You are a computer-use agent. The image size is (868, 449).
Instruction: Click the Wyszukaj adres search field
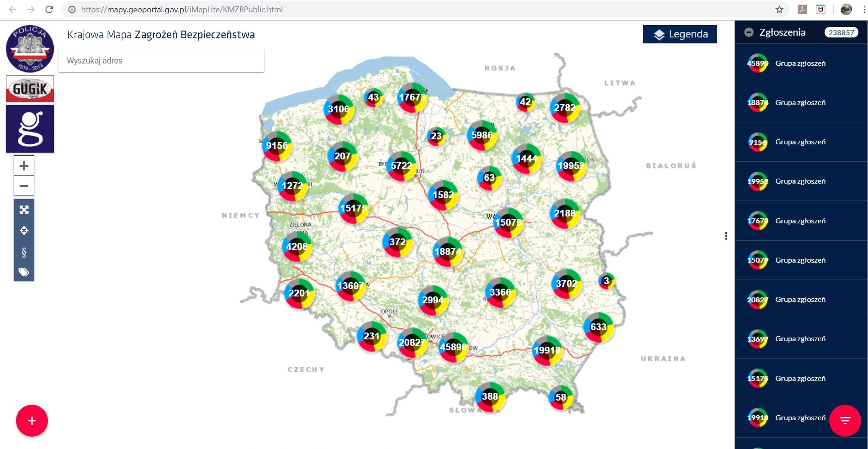pos(161,60)
